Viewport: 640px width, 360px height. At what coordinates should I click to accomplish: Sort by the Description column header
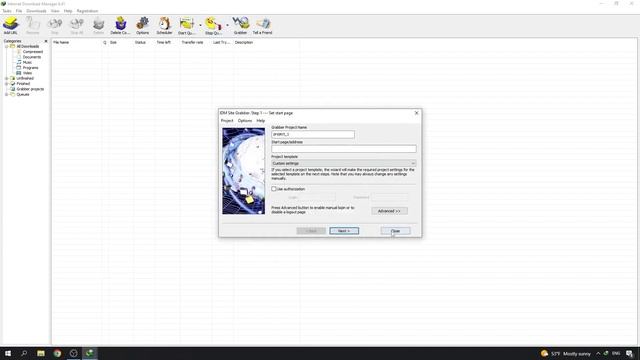tap(244, 42)
